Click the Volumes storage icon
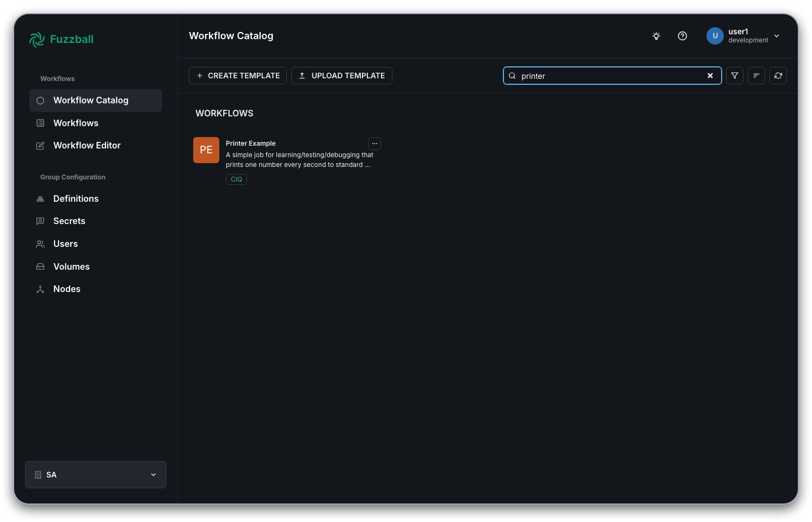The image size is (812, 522). [40, 266]
